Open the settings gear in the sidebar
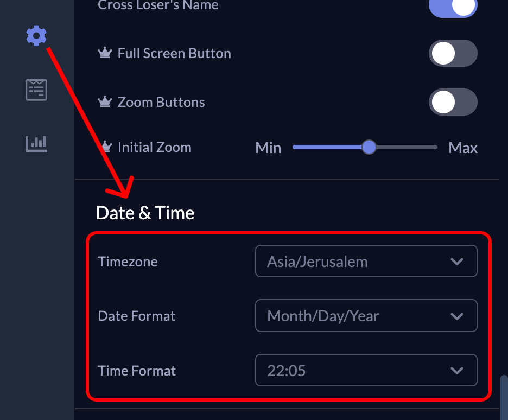508x420 pixels. click(36, 36)
